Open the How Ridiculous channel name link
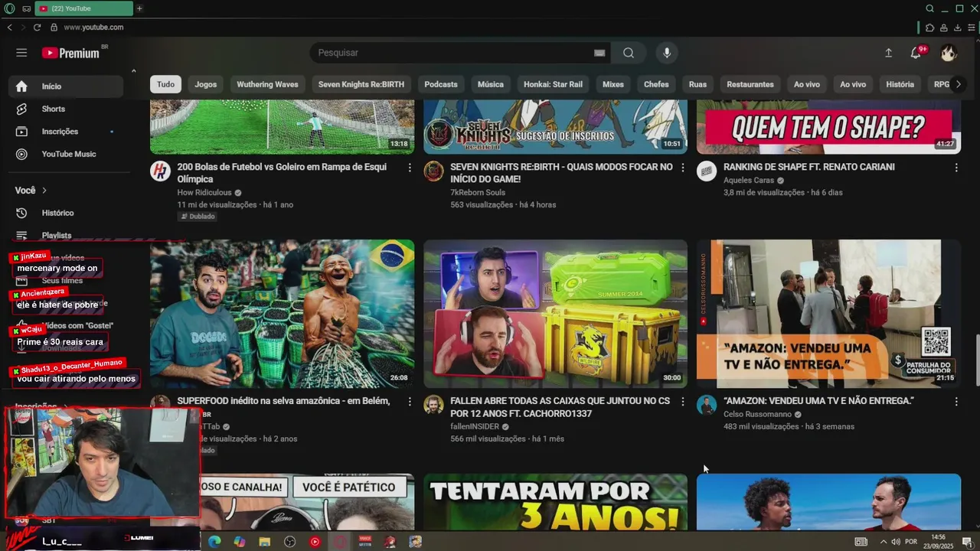Image resolution: width=980 pixels, height=551 pixels. click(204, 193)
